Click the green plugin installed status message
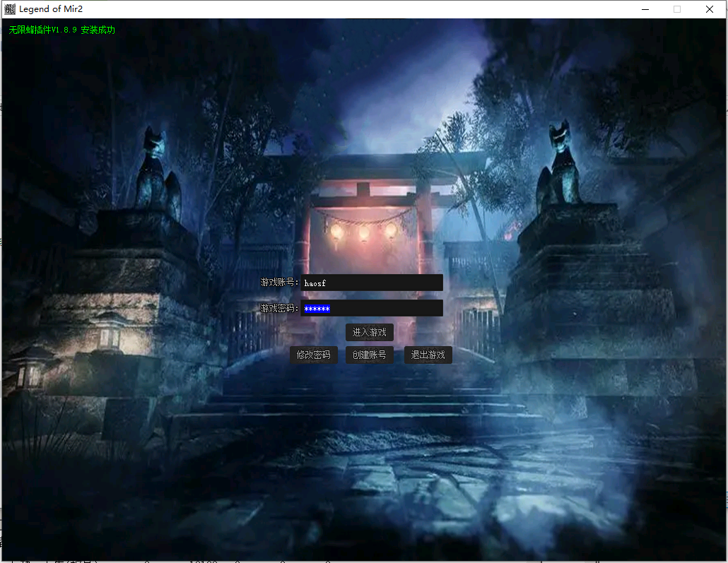Image resolution: width=728 pixels, height=563 pixels. 61,30
